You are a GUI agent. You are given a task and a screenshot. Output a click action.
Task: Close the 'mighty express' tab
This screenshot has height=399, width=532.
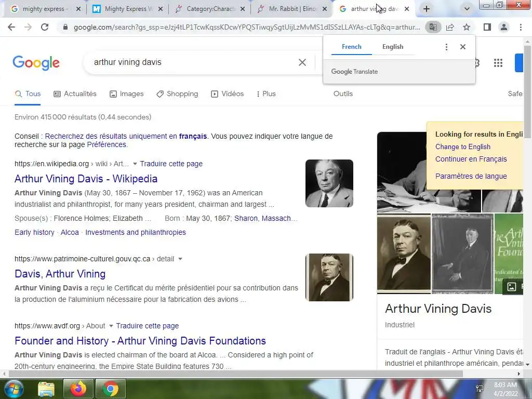[x=78, y=9]
